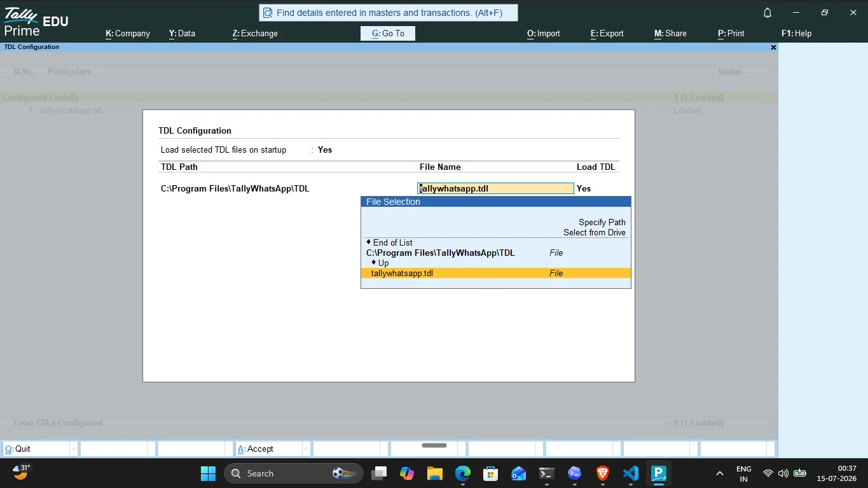Click the Configured Locally row
868x488 pixels.
coord(389,97)
